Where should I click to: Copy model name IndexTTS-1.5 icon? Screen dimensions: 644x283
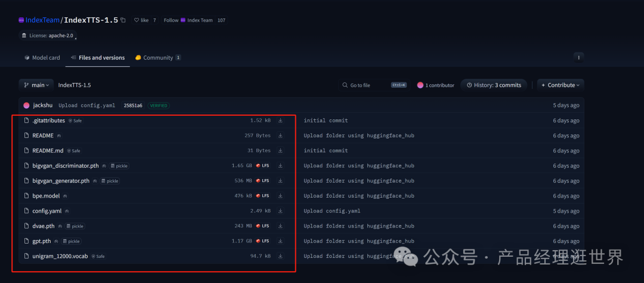(x=123, y=20)
